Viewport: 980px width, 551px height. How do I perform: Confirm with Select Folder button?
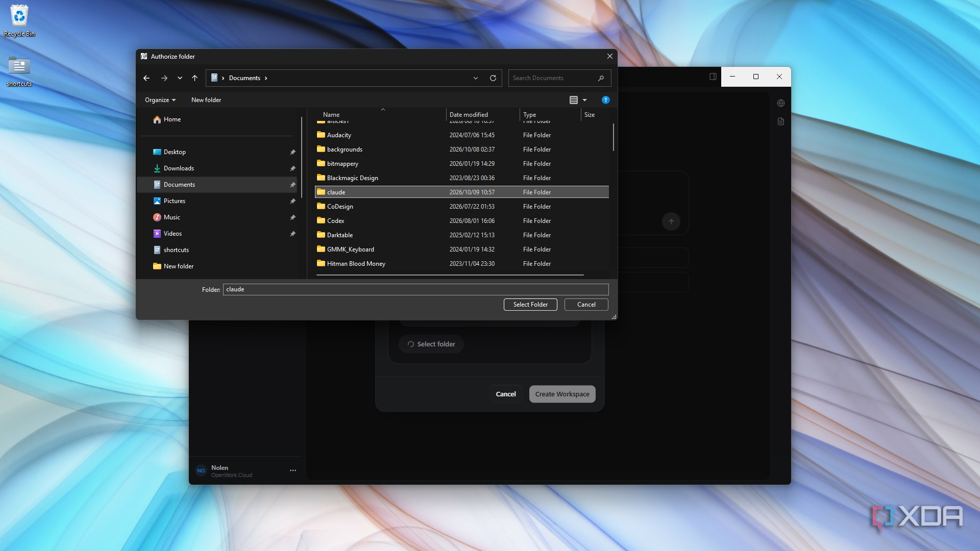(x=530, y=305)
